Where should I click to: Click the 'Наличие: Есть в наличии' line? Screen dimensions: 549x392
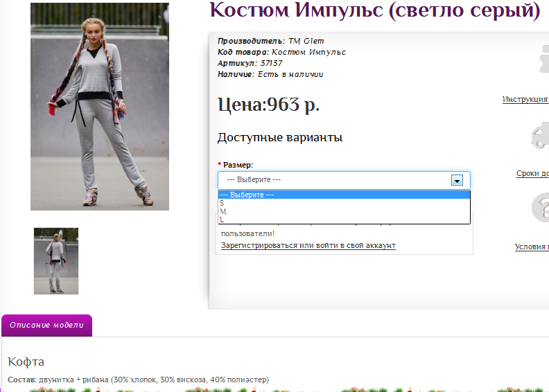(270, 74)
